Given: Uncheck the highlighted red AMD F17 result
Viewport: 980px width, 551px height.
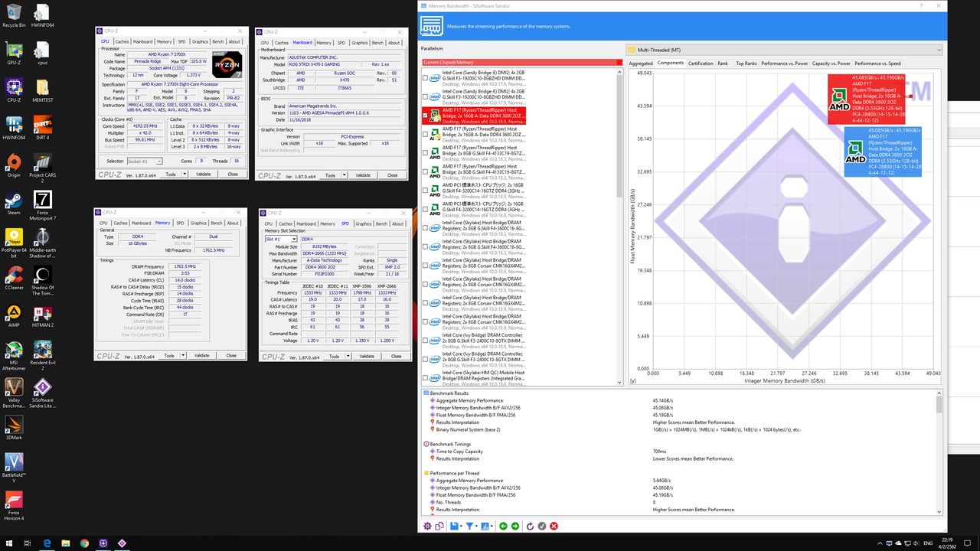Looking at the screenshot, I should click(425, 115).
